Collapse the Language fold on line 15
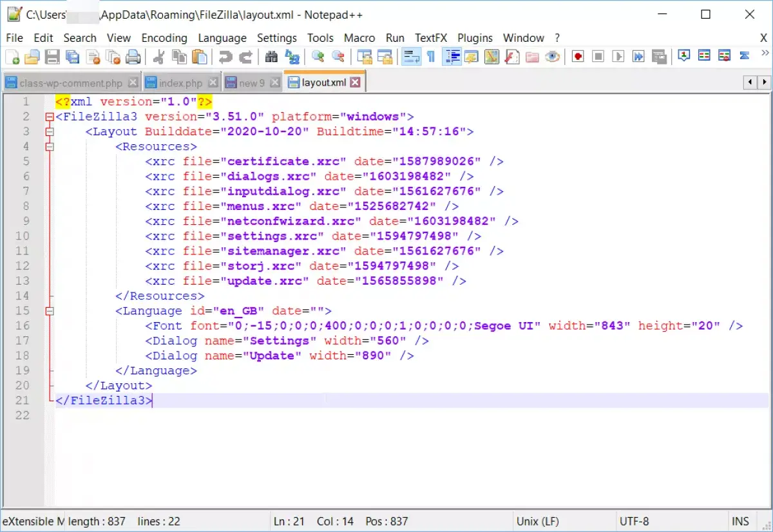This screenshot has width=773, height=532. 49,310
